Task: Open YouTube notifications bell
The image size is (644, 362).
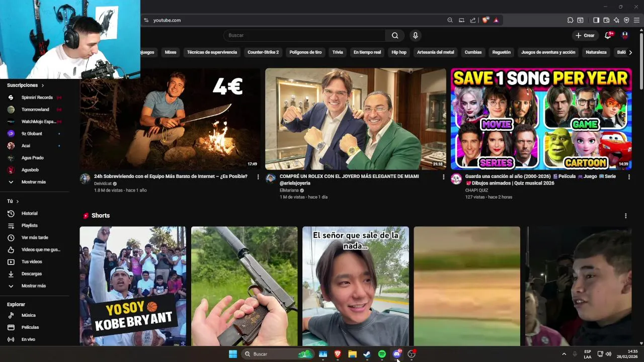Action: coord(608,35)
